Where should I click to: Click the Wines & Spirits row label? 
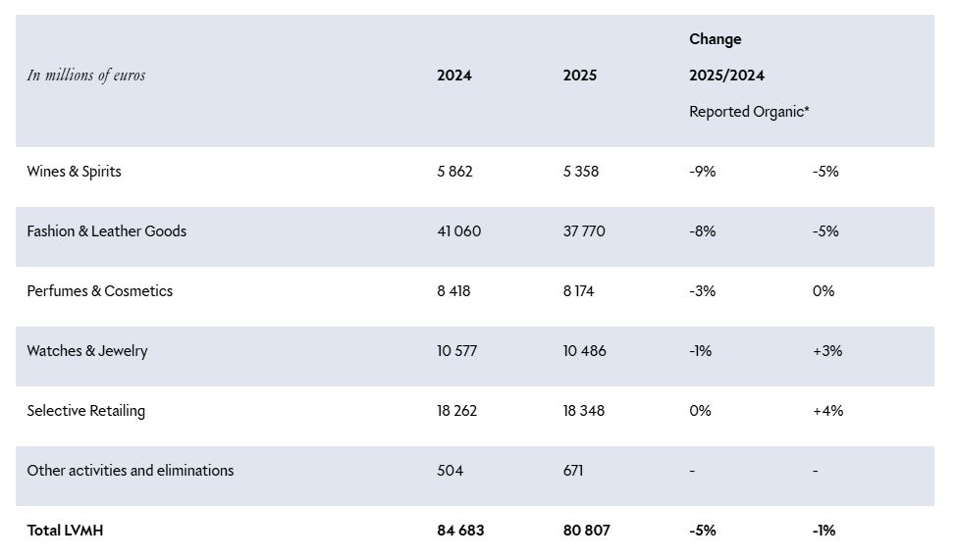pyautogui.click(x=74, y=172)
